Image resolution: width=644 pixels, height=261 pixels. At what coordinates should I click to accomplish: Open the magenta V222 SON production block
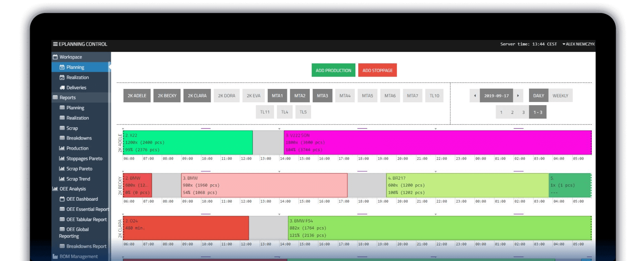tap(438, 142)
